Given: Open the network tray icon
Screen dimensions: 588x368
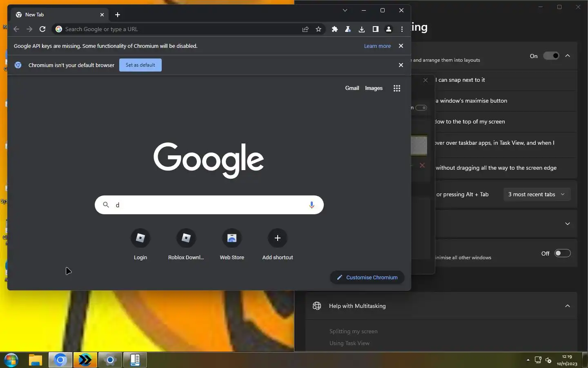Looking at the screenshot, I should (x=538, y=360).
